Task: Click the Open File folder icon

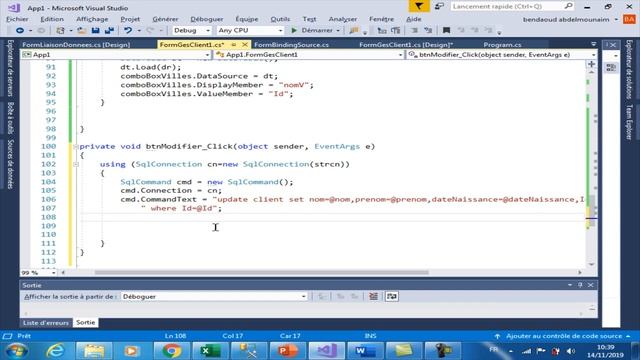Action: pos(82,30)
